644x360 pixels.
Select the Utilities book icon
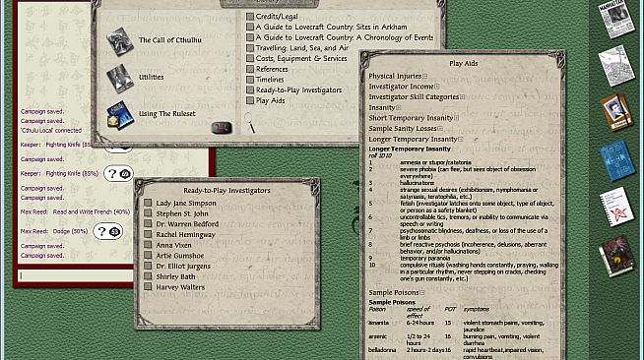(x=120, y=78)
